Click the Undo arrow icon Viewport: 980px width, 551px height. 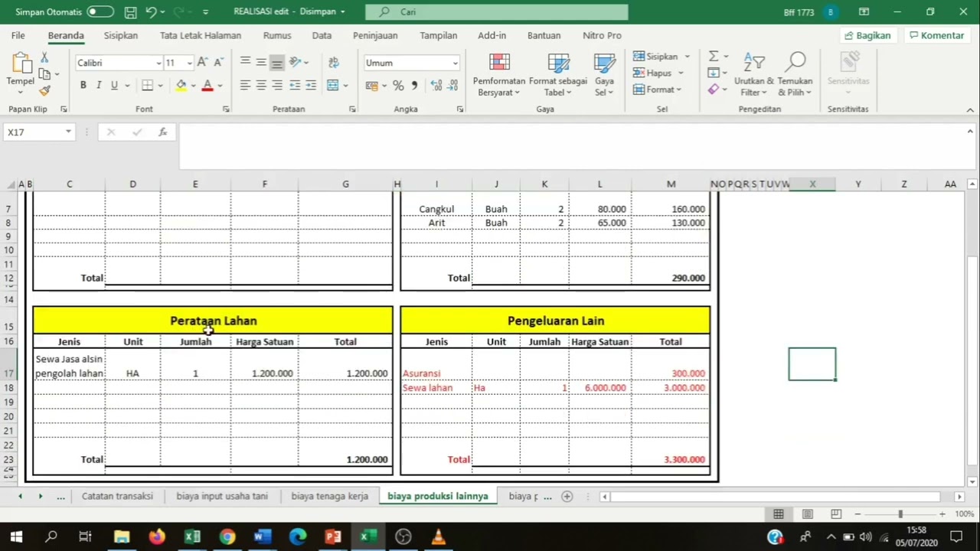click(x=151, y=12)
